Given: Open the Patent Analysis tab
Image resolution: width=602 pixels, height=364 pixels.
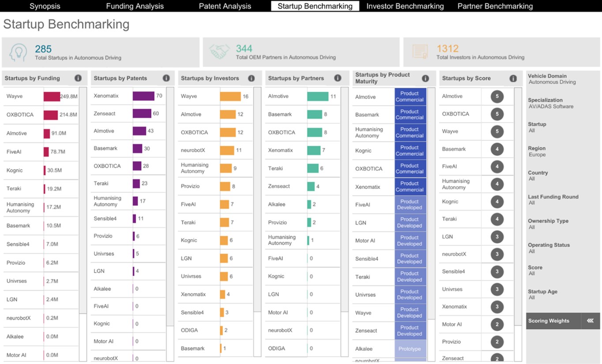Looking at the screenshot, I should [x=225, y=6].
